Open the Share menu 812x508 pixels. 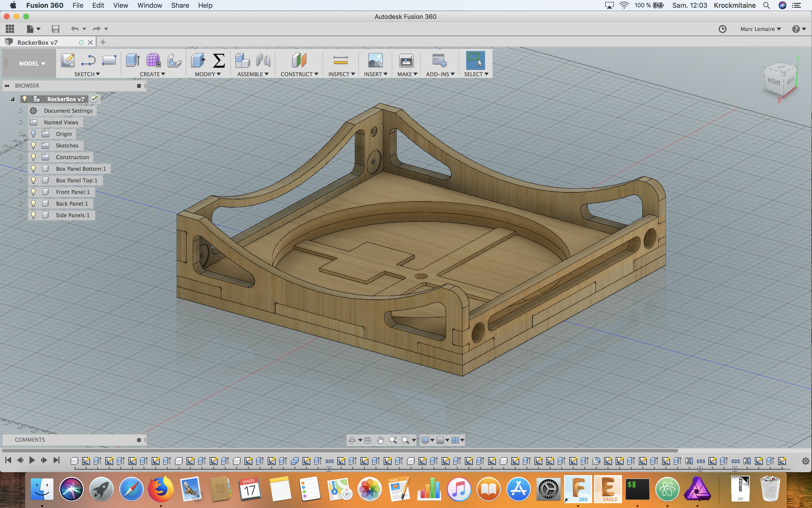click(180, 5)
